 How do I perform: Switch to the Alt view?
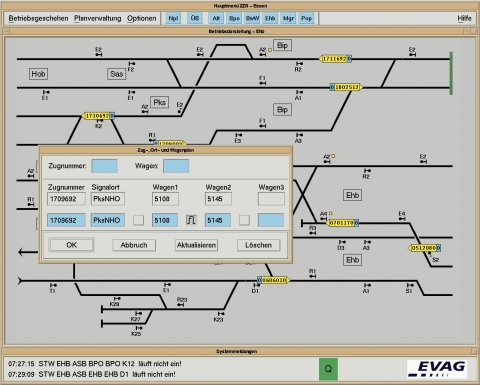216,18
